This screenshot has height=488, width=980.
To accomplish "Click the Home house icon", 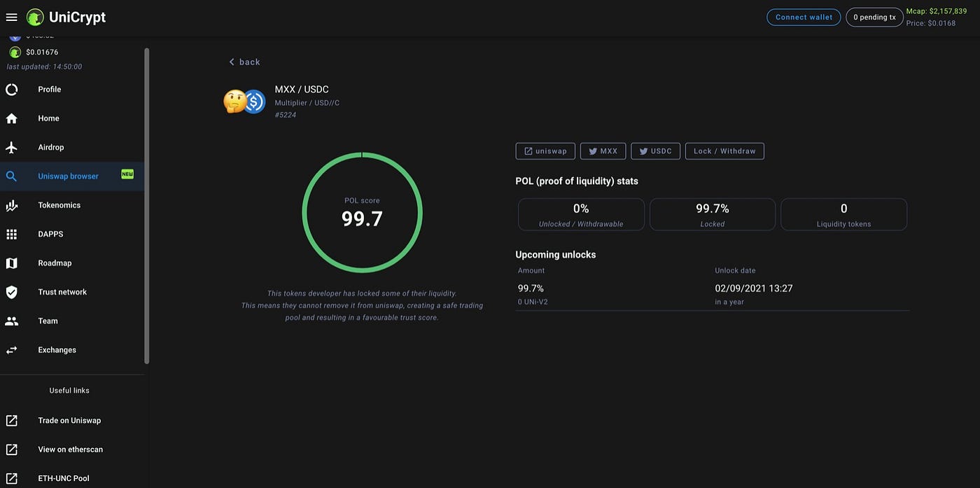I will pos(11,118).
